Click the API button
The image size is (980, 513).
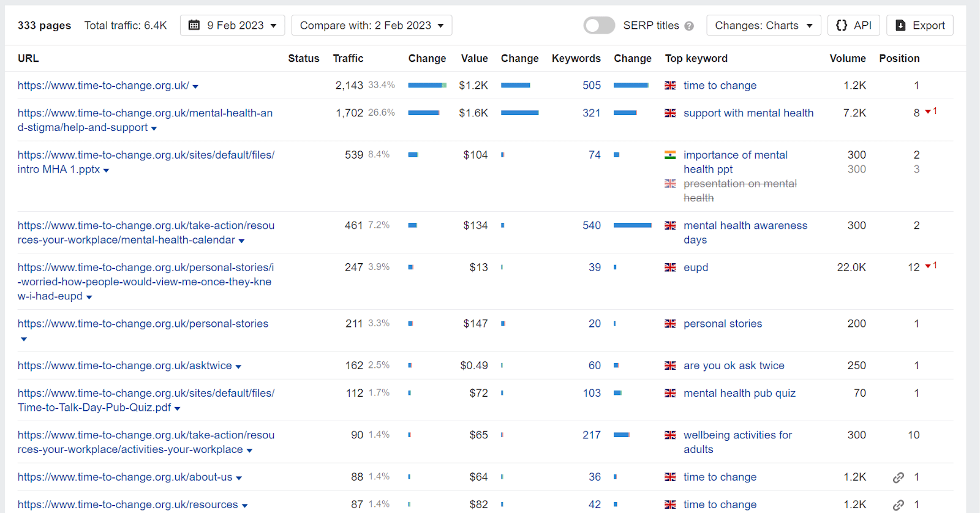854,25
